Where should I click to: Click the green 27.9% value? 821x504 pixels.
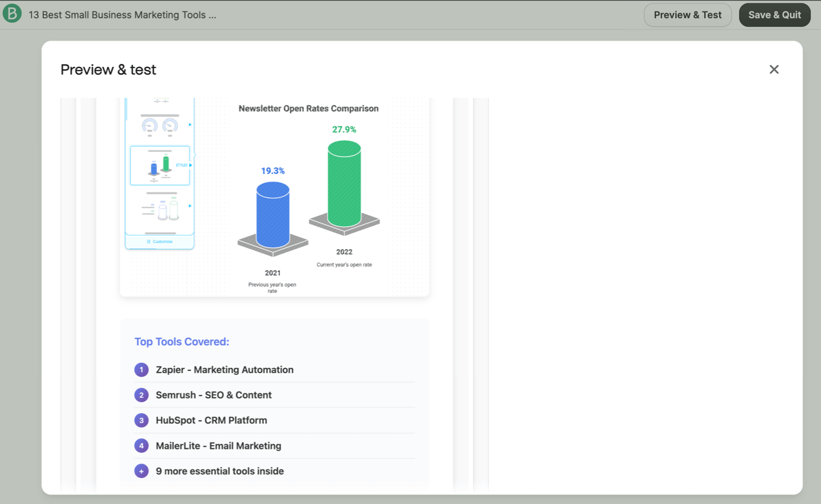point(344,130)
